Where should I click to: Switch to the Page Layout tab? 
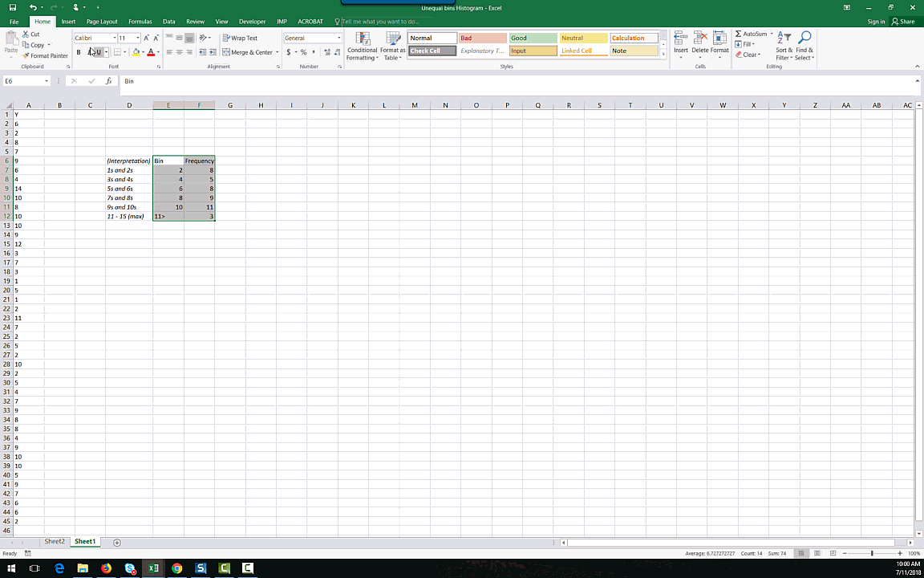tap(102, 21)
